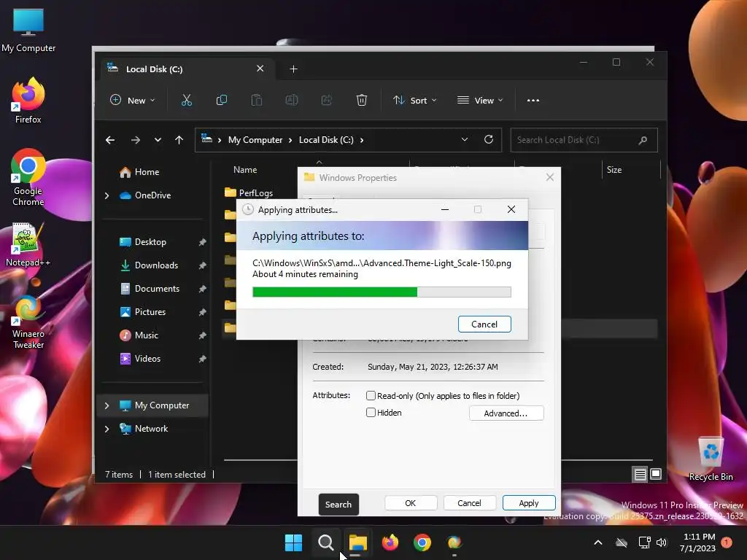Open the Recycle Bin desktop icon
The image size is (747, 560).
pos(711,459)
